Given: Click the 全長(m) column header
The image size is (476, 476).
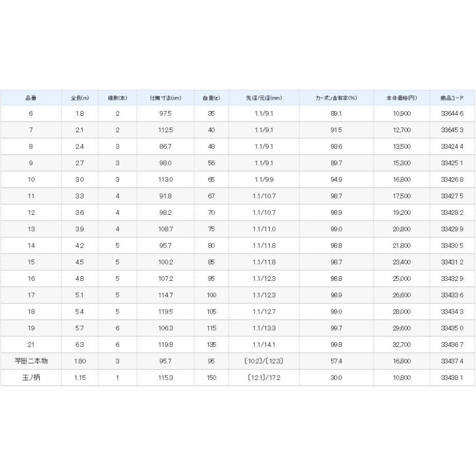Looking at the screenshot, I should coord(79,98).
